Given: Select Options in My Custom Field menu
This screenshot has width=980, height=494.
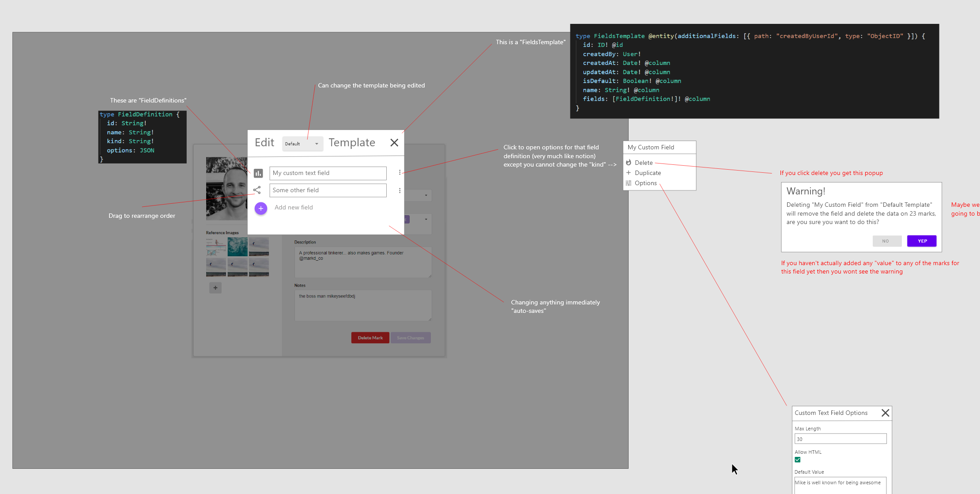Looking at the screenshot, I should coord(645,183).
